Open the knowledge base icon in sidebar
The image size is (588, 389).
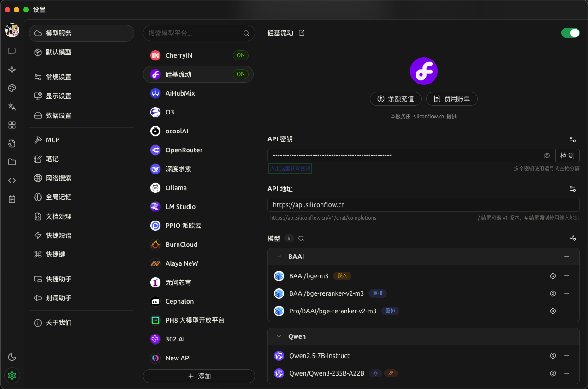12,144
